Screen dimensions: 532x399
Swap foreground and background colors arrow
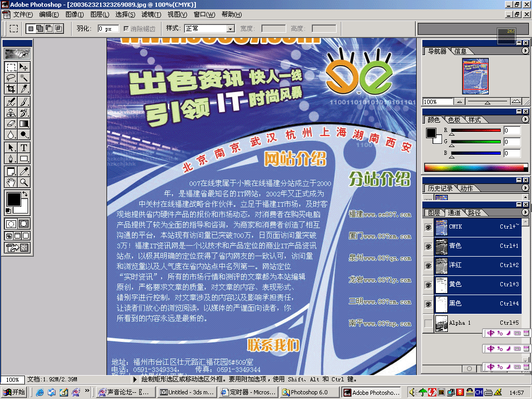[25, 194]
